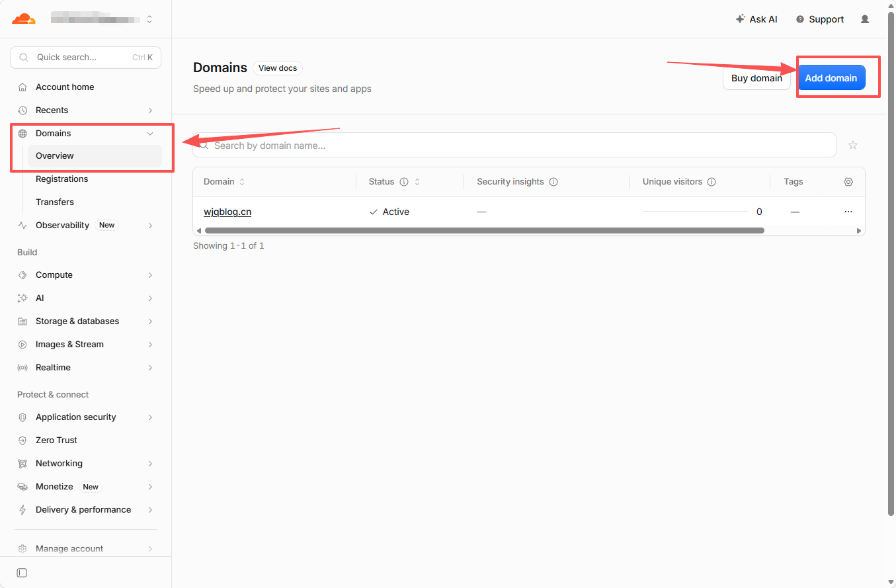Expand Delivery & performance

[x=150, y=510]
